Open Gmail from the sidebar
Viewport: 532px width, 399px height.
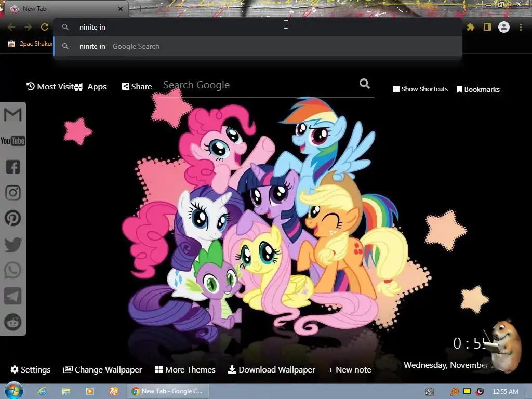click(13, 115)
